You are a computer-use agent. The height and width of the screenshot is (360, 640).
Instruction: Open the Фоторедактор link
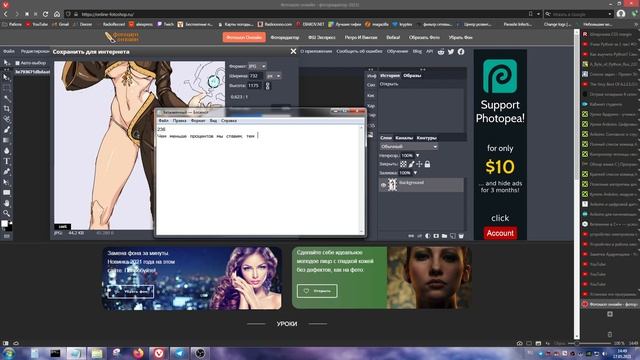tap(285, 37)
